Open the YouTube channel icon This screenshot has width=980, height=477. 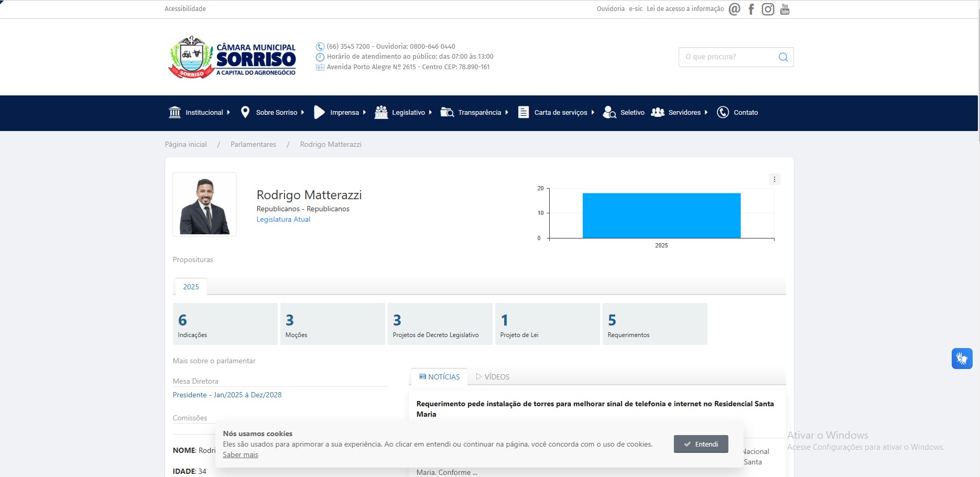tap(785, 9)
